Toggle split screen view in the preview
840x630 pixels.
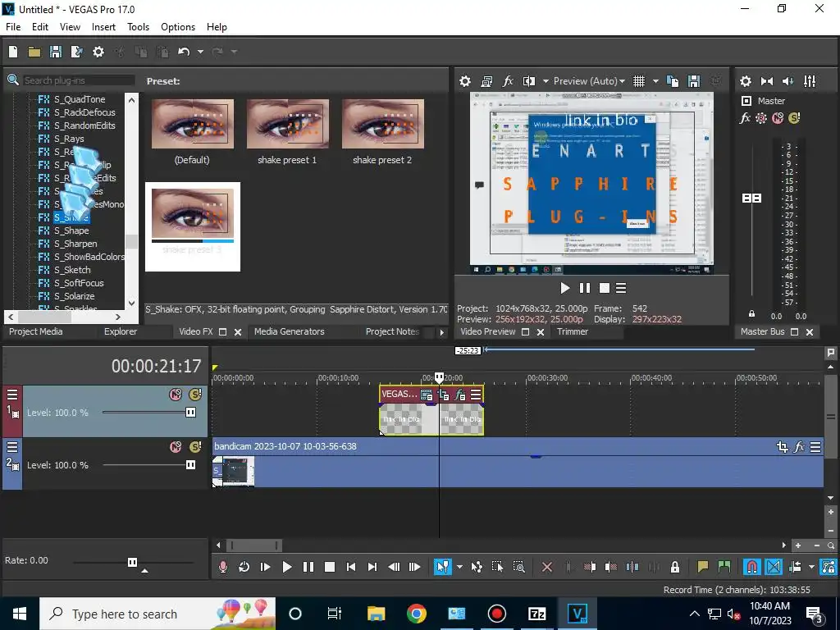[529, 81]
